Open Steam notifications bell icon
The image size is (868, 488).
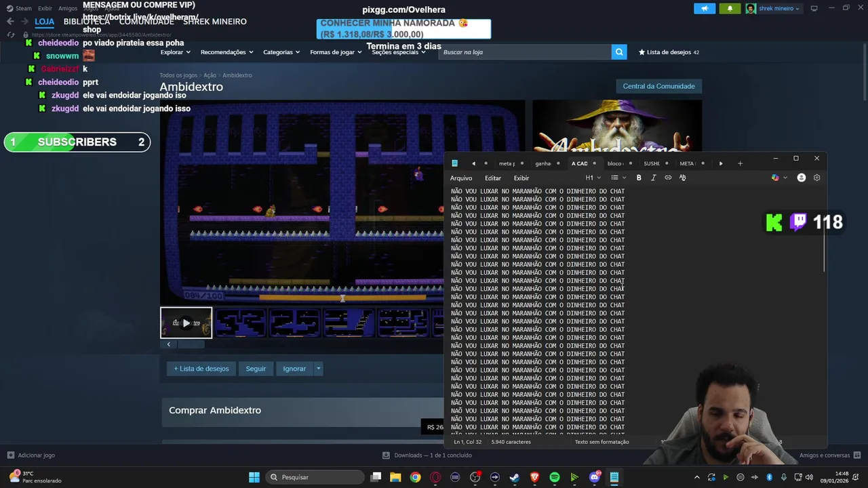click(x=730, y=8)
